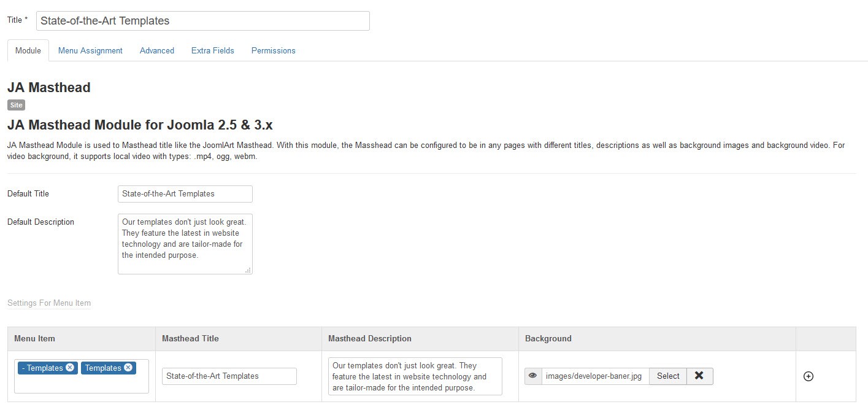Click the Select background image button
Screen dimensions: 868x415
(x=668, y=376)
